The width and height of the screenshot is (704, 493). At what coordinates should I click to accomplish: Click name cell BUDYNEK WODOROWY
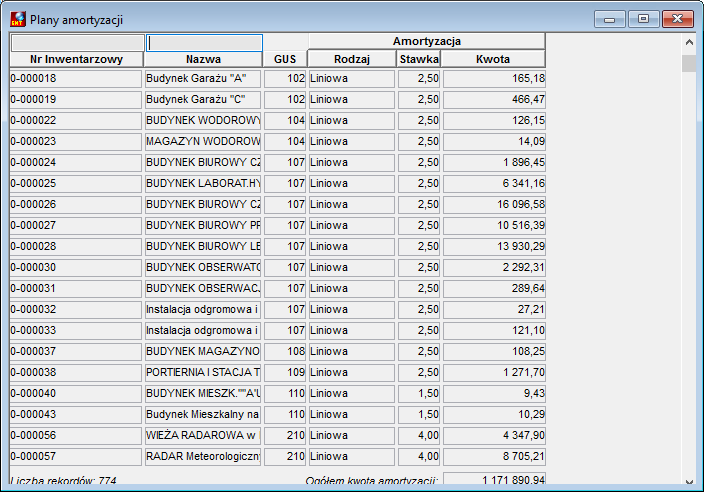pos(203,121)
